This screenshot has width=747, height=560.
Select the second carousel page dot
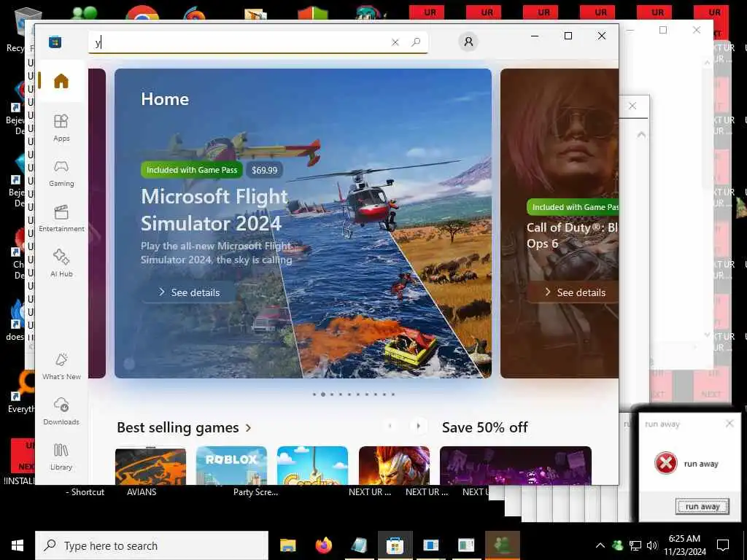click(x=323, y=394)
